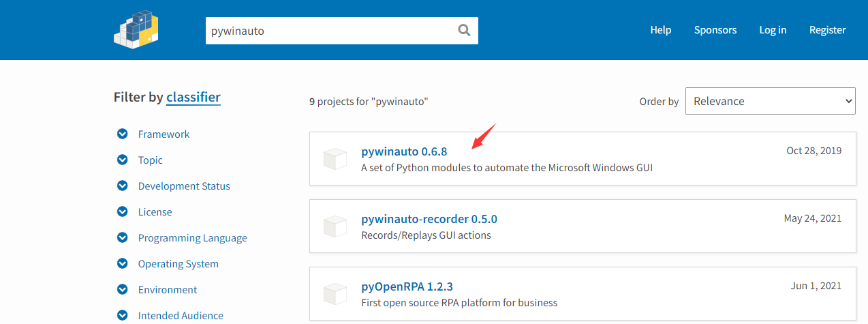Open the Sponsors page link
This screenshot has height=324, width=868.
(x=715, y=30)
